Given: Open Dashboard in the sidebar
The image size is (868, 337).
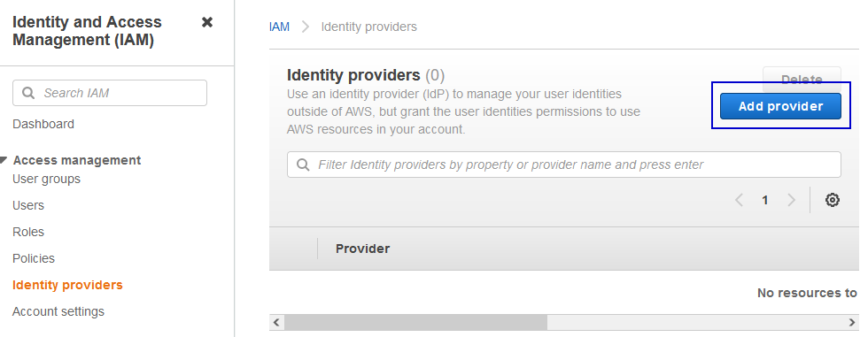Looking at the screenshot, I should (x=43, y=124).
